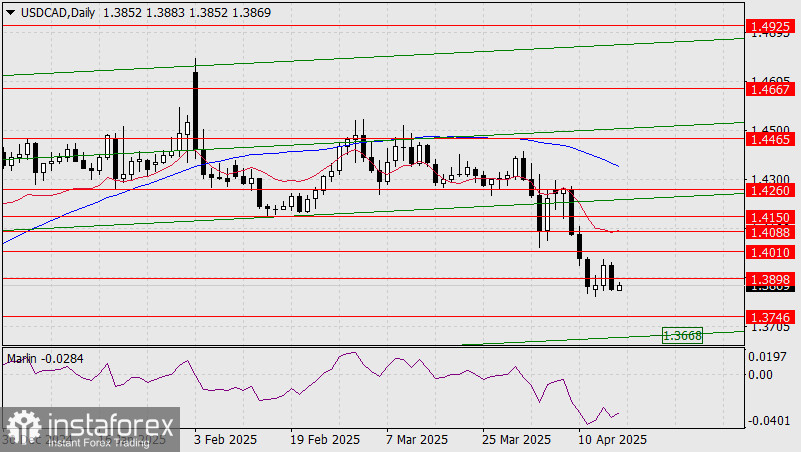Select the 19 Feb 2025 date label

(325, 440)
